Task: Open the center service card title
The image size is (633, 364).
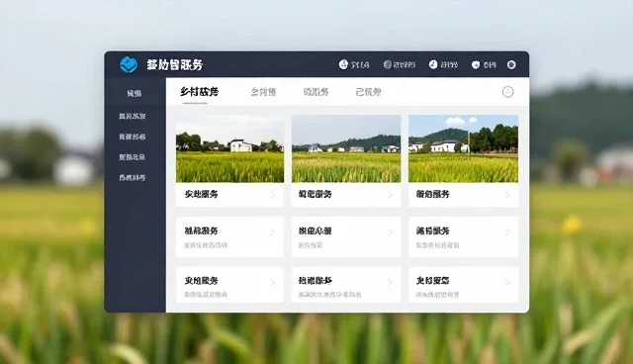Action: 315,230
